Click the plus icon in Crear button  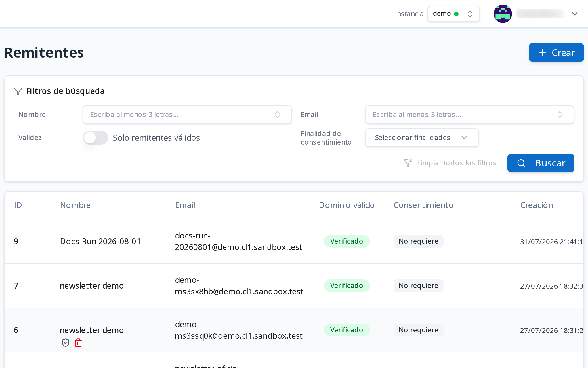tap(543, 52)
